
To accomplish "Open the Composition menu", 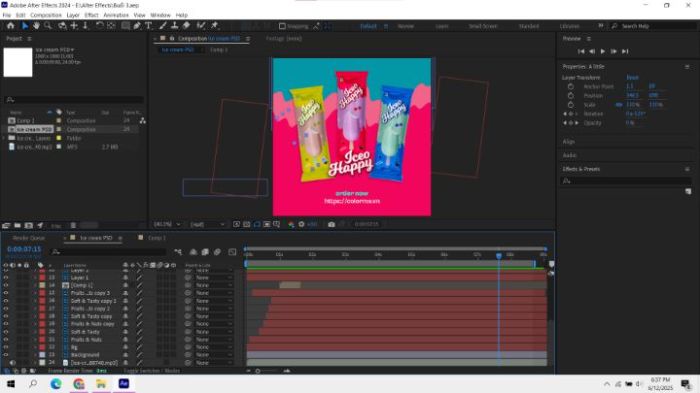I will (x=46, y=15).
